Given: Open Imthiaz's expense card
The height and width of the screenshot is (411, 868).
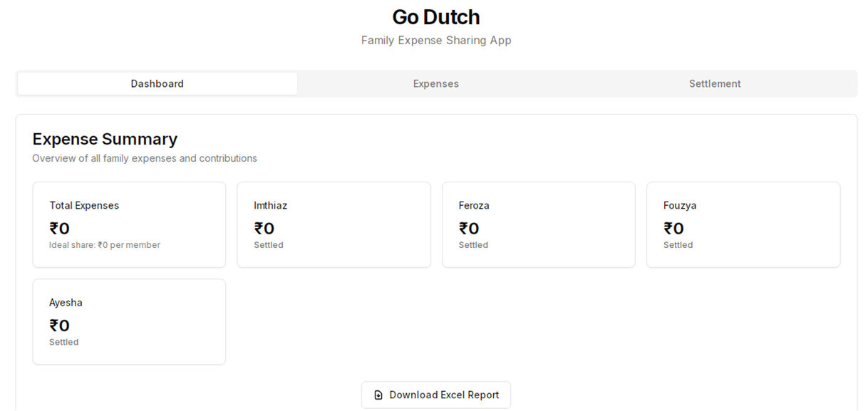Looking at the screenshot, I should [334, 224].
